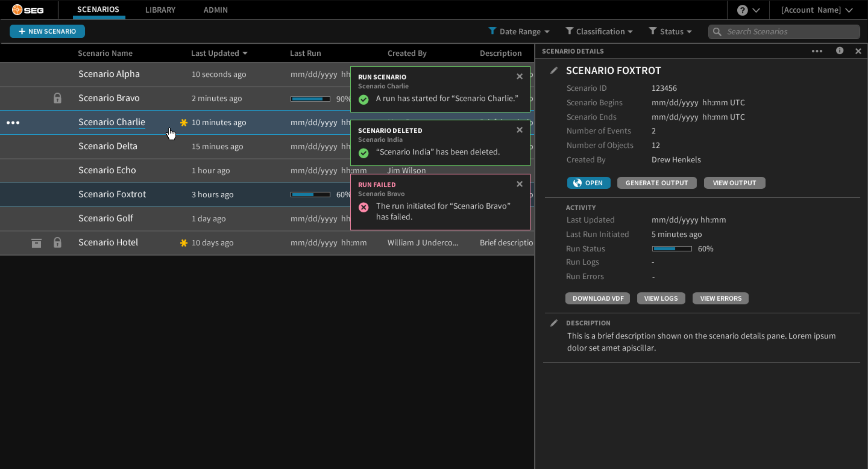Click the New Scenario button
The width and height of the screenshot is (868, 469).
point(47,31)
